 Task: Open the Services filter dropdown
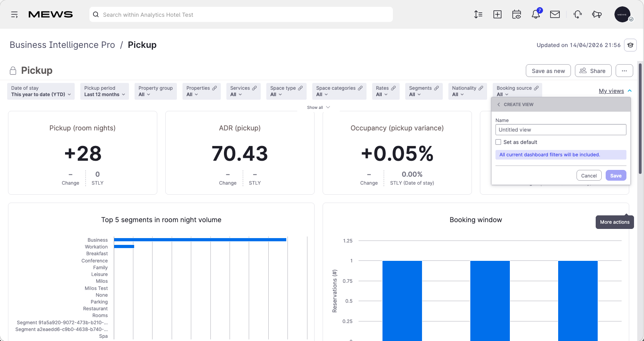tap(244, 91)
